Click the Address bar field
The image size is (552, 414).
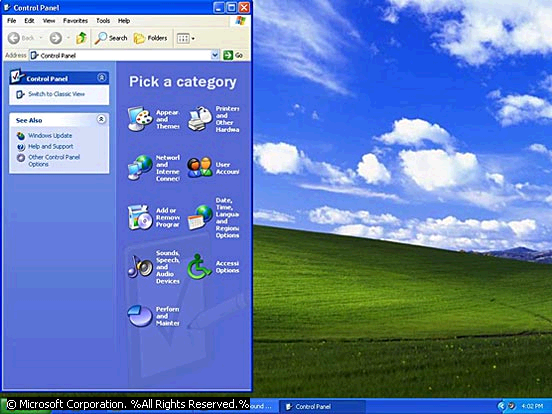click(x=124, y=55)
